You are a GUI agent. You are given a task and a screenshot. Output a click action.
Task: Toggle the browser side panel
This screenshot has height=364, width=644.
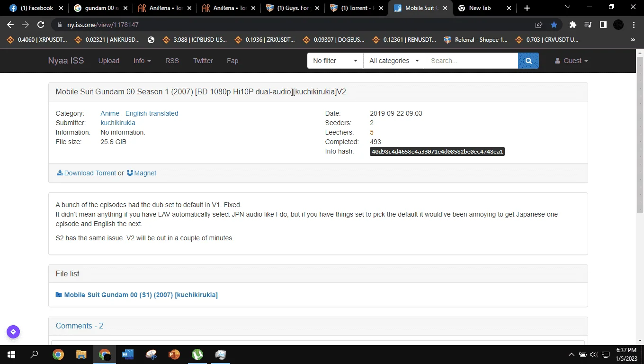(603, 25)
